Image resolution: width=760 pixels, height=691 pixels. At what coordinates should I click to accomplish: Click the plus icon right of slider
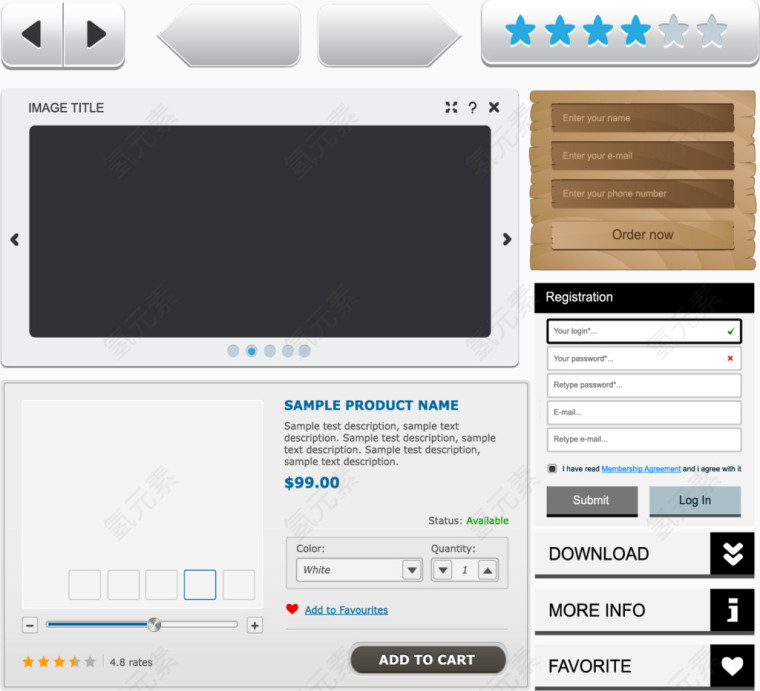click(254, 625)
